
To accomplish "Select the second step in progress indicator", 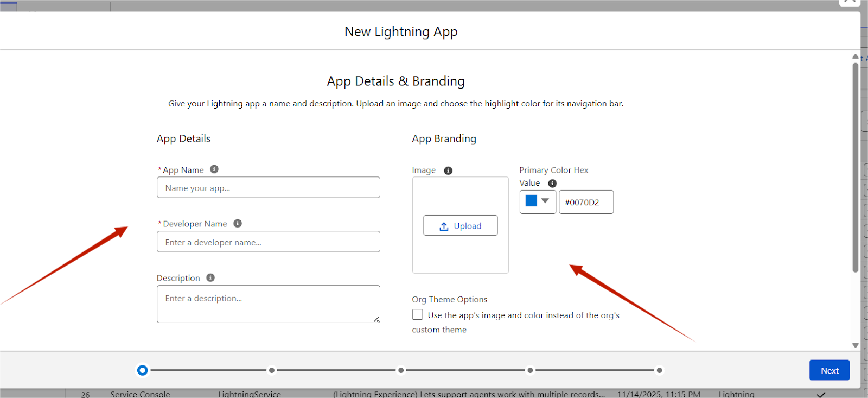I will pos(272,370).
